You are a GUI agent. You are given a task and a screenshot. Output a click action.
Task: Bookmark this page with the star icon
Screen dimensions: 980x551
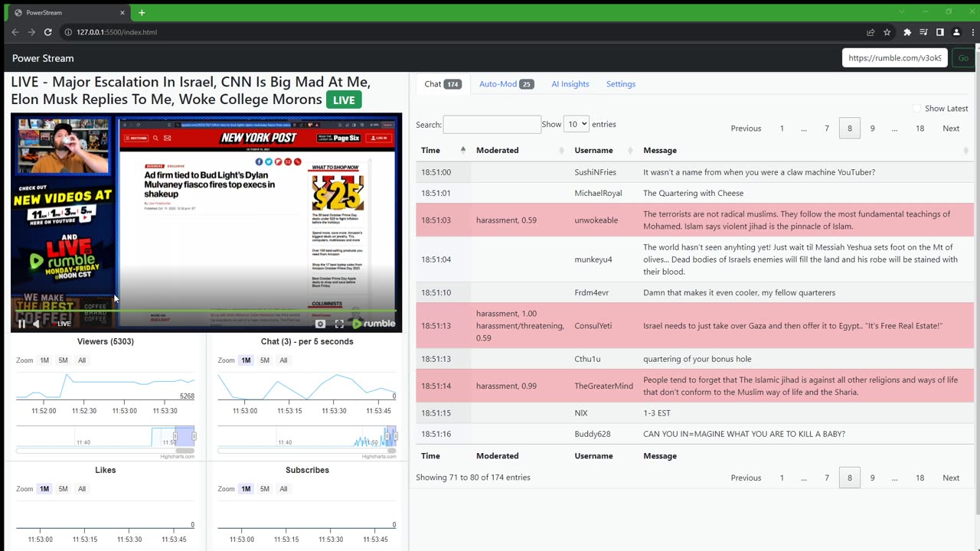[x=887, y=32]
